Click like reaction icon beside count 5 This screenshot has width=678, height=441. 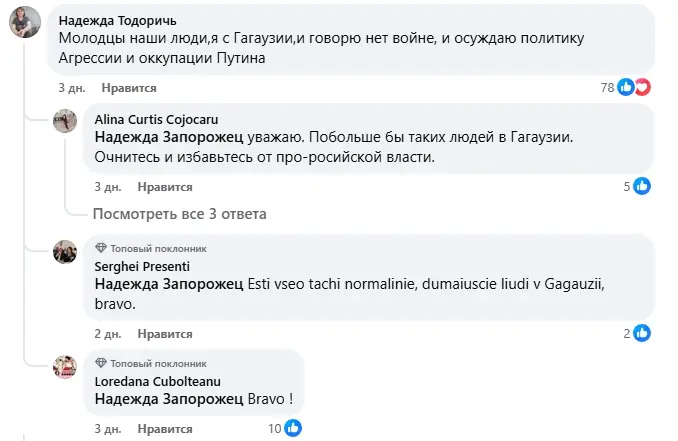pos(642,186)
